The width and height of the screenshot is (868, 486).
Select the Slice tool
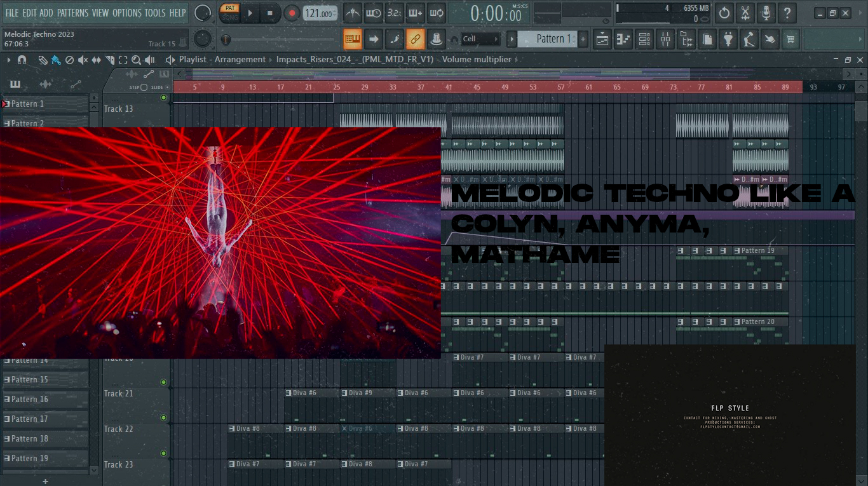coord(110,60)
